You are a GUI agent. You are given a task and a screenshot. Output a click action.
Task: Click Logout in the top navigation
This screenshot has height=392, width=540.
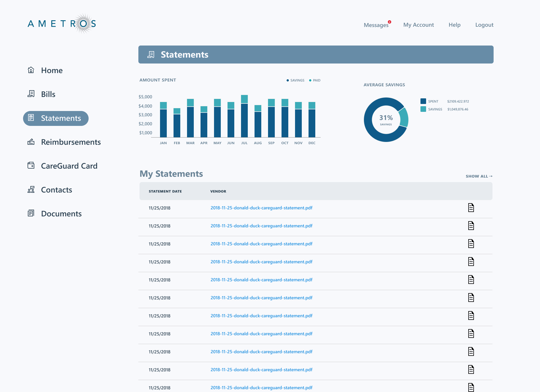click(484, 25)
